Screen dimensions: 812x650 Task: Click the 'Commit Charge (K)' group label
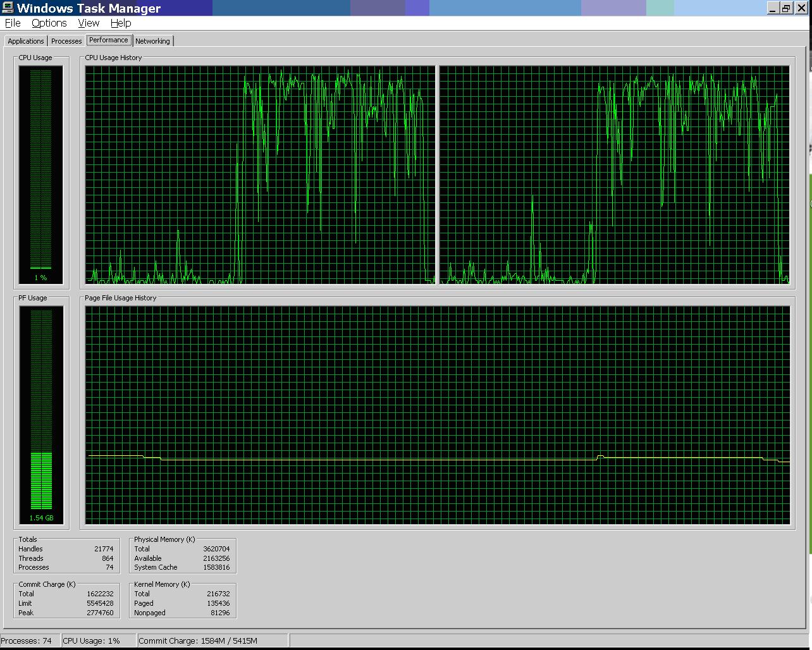[47, 584]
